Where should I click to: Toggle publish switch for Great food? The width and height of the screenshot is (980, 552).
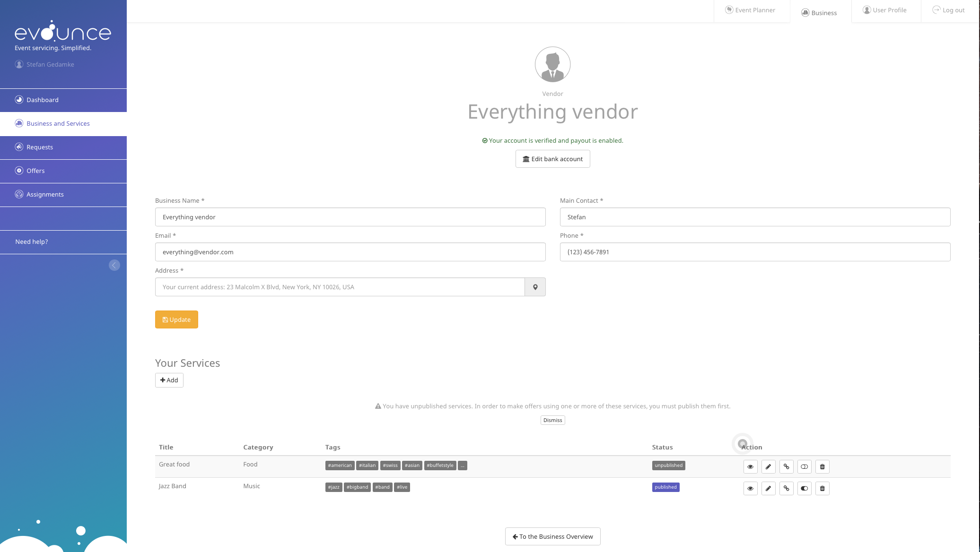804,466
